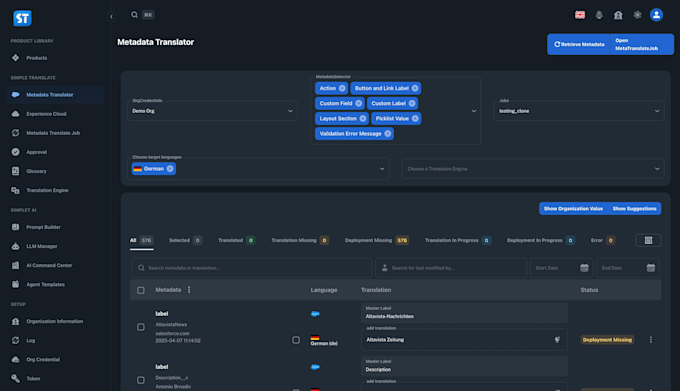Screen dimensions: 680x391
Task: Change language via the UK flag icon
Action: click(x=580, y=15)
